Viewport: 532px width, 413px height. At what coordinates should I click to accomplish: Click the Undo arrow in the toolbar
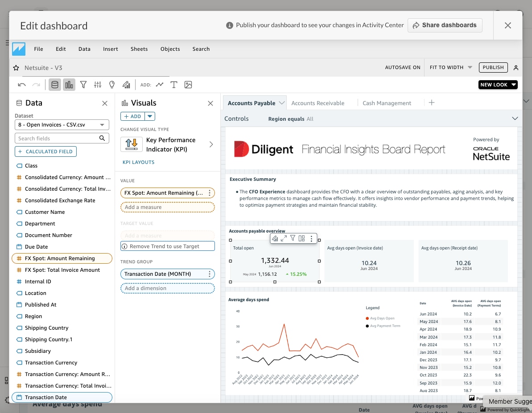pyautogui.click(x=22, y=85)
